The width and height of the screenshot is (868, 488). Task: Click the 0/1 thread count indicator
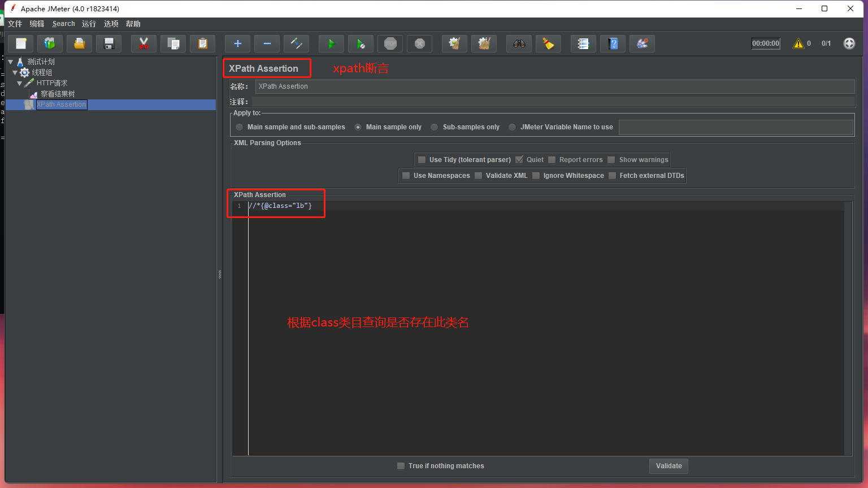[826, 43]
